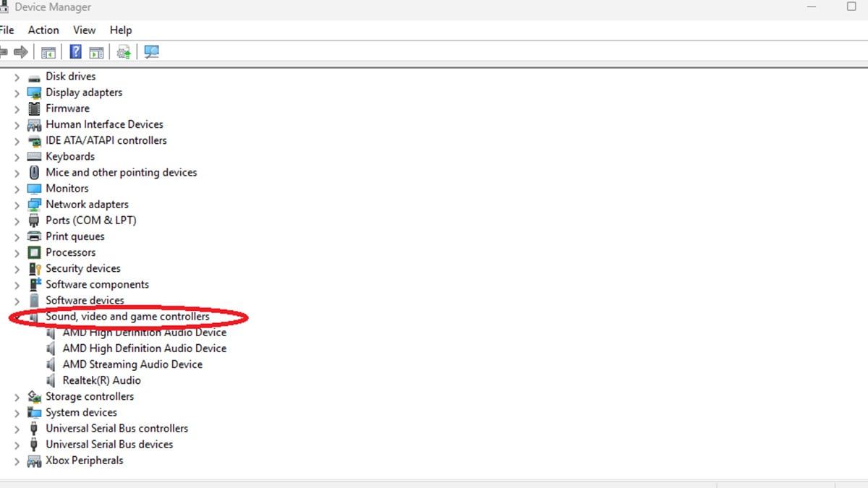Select the Network adapters icon

coord(34,205)
